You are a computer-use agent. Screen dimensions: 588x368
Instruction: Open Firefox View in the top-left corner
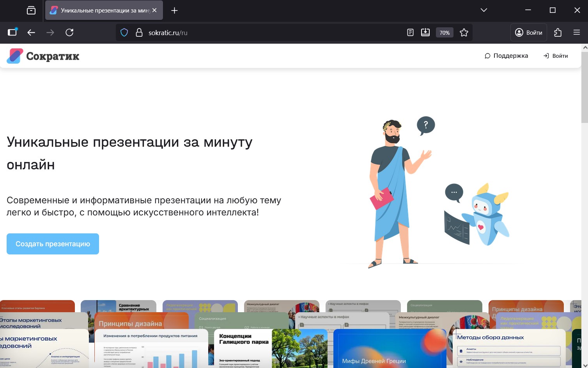(31, 10)
